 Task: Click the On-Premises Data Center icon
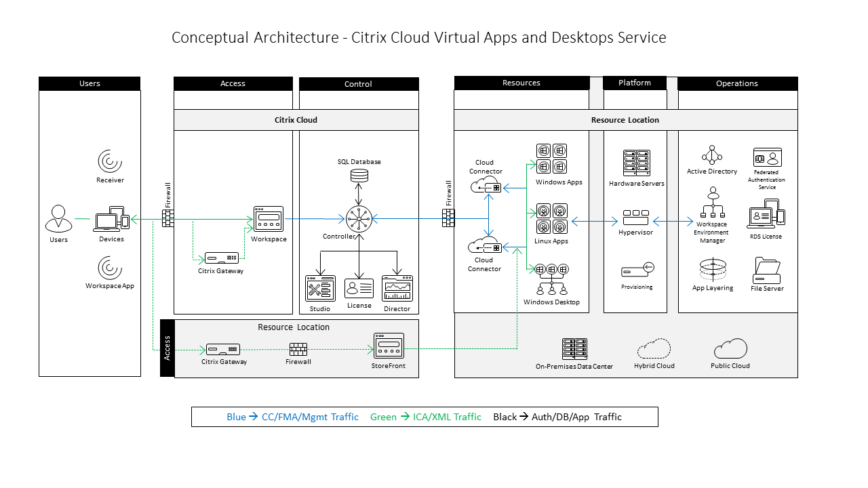574,348
